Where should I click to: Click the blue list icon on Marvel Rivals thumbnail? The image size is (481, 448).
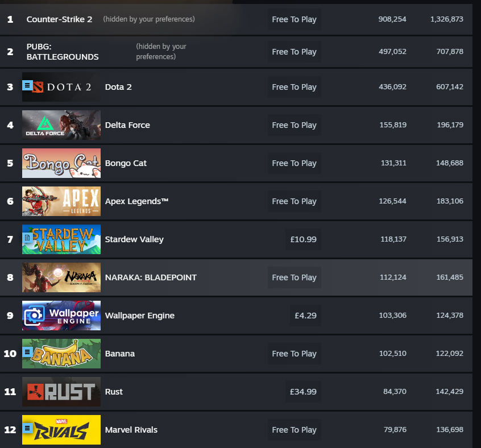(x=27, y=428)
